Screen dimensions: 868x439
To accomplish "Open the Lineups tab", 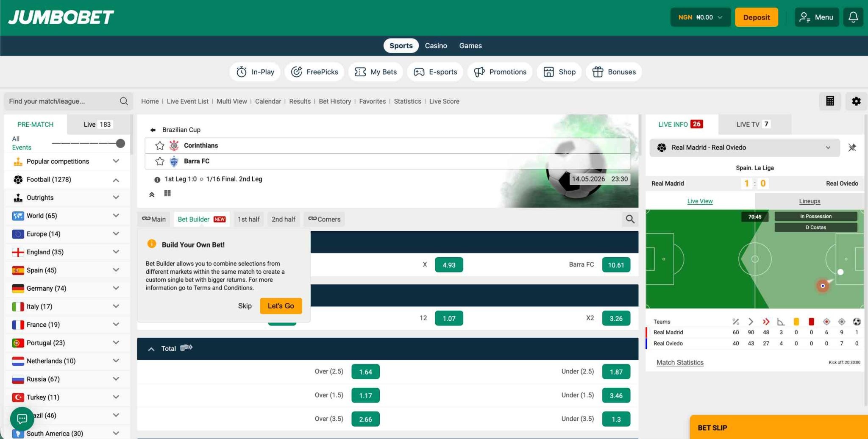I will [810, 201].
